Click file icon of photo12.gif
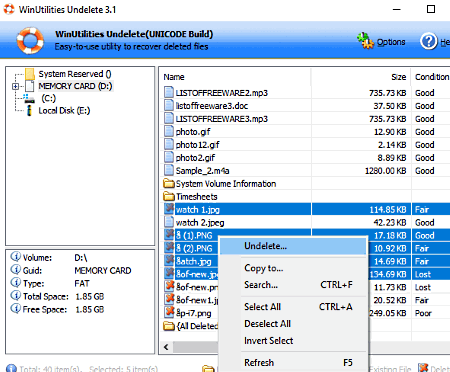 pyautogui.click(x=169, y=144)
